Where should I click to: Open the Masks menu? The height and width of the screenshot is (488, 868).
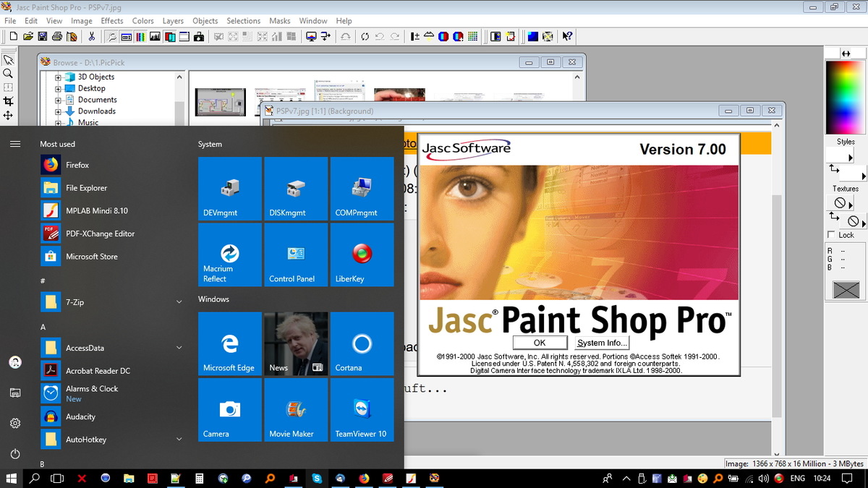tap(280, 21)
